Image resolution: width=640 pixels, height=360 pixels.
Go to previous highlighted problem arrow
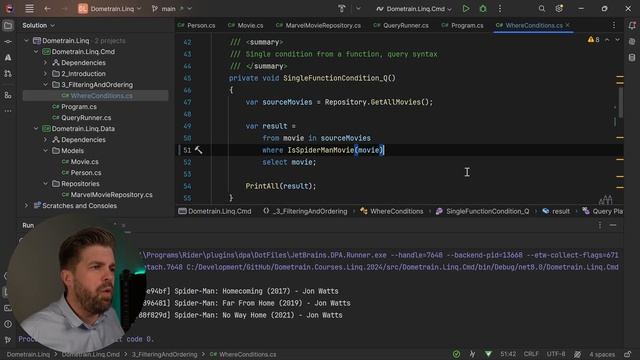607,40
